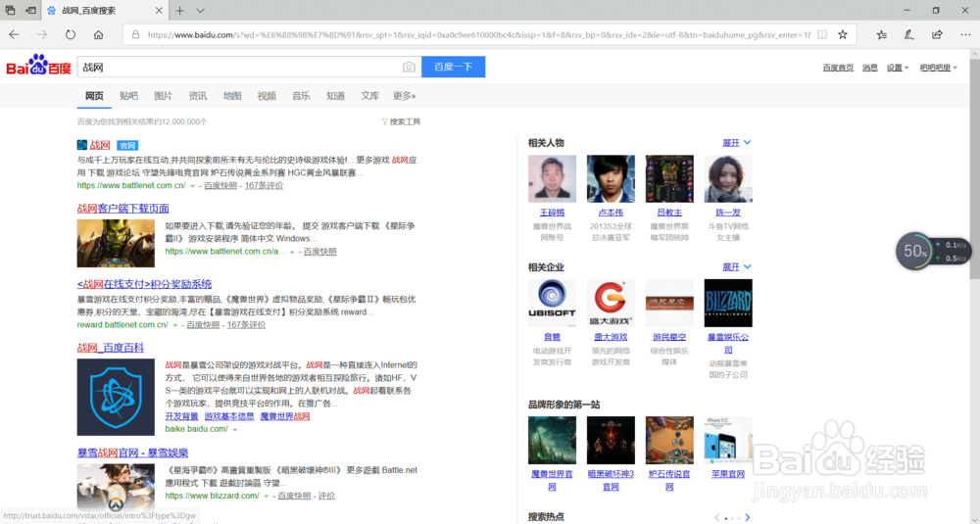The image size is (980, 524).
Task: Click the lock icon in address bar
Action: (135, 35)
